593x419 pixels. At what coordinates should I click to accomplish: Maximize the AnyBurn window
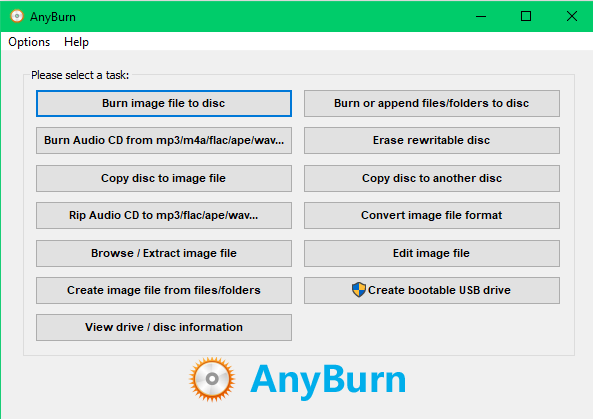tap(526, 16)
